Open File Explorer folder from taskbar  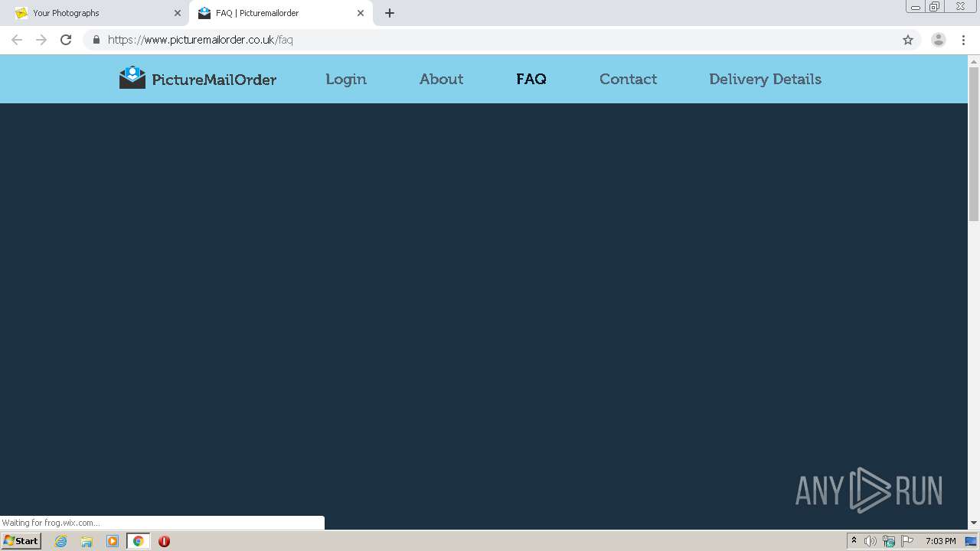87,541
